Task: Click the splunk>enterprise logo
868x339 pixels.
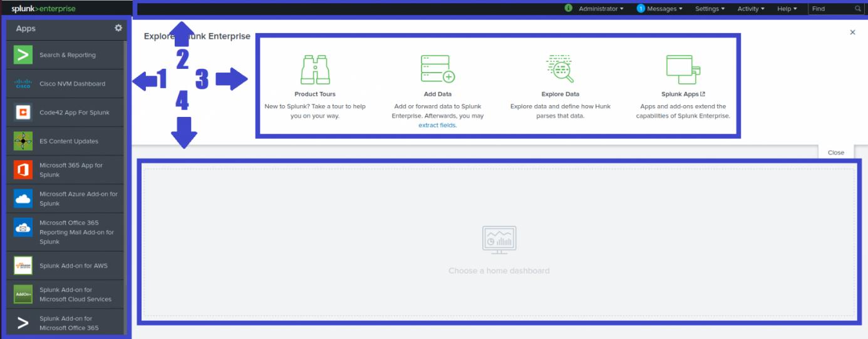Action: coord(43,9)
